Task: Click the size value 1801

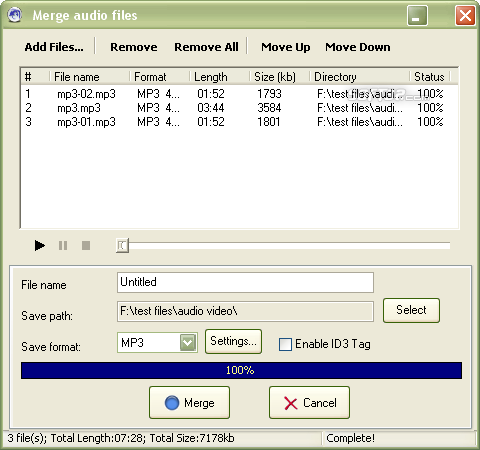Action: [x=269, y=122]
